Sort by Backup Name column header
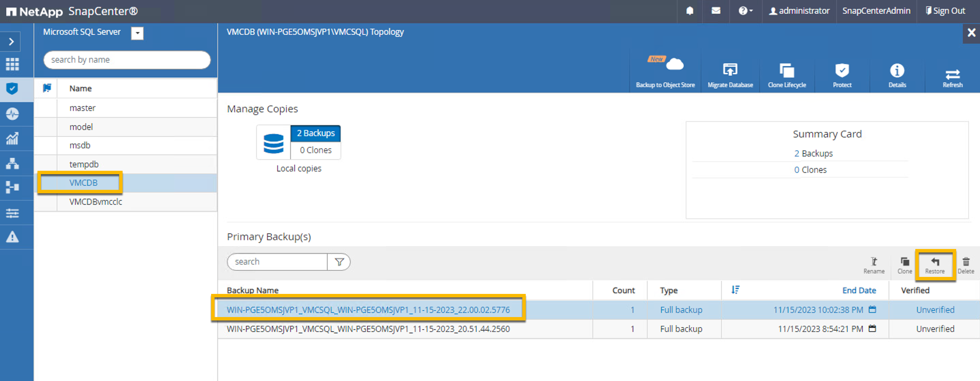980x381 pixels. [x=253, y=291]
